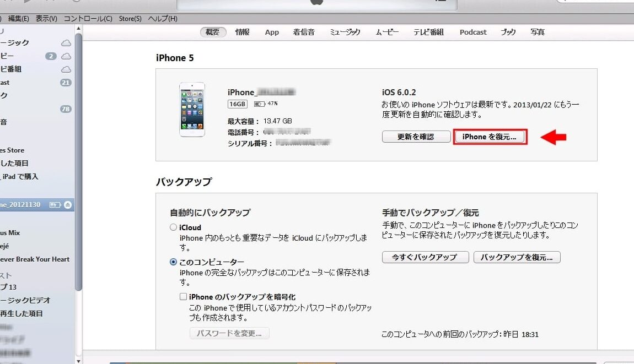Open the Store(S) menu

point(130,19)
